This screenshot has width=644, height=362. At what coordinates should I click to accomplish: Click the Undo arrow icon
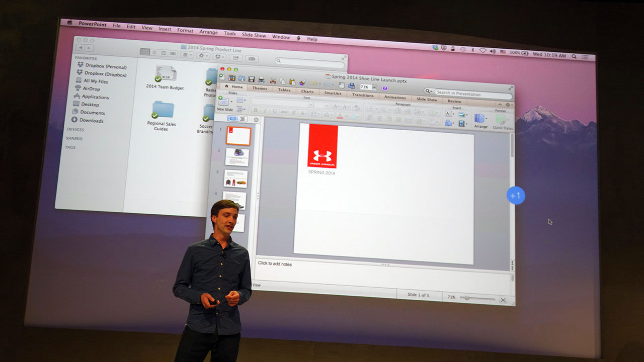coord(313,83)
